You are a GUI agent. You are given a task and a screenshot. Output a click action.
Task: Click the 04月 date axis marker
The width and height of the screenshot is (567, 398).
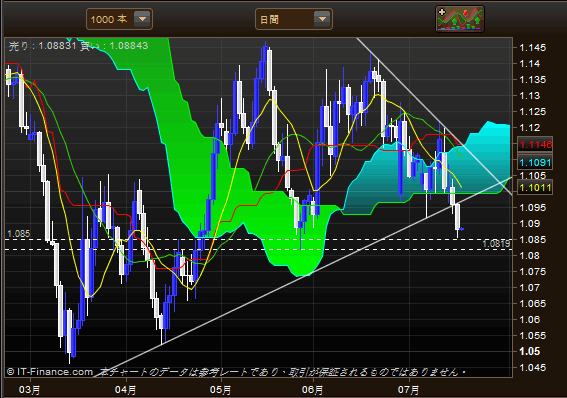click(x=125, y=390)
